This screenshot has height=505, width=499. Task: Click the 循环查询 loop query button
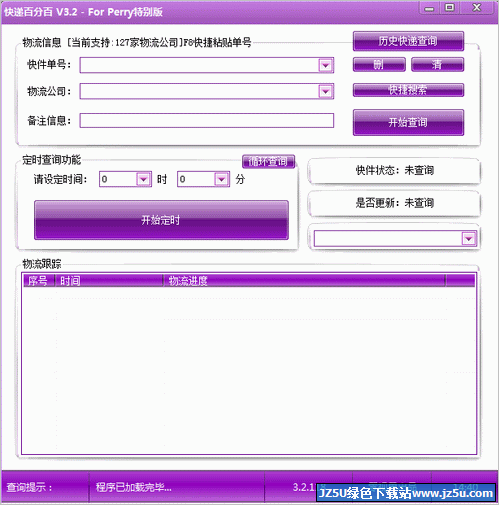[268, 162]
